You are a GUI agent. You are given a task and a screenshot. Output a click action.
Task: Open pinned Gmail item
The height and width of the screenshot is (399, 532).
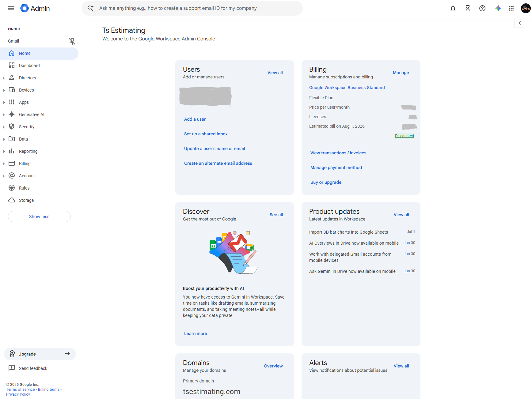pos(13,41)
